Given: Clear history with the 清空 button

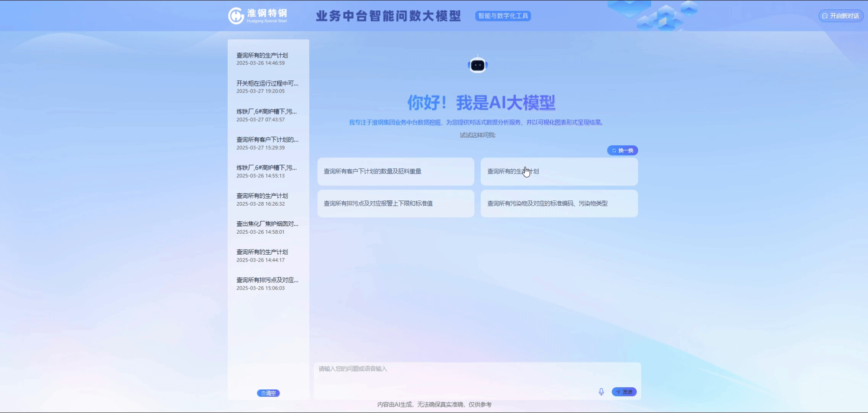Looking at the screenshot, I should (x=268, y=393).
